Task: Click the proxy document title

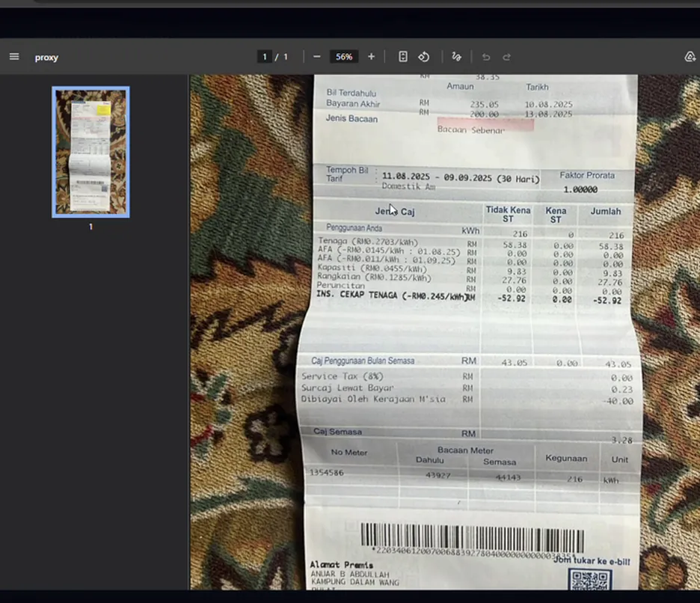Action: [46, 57]
